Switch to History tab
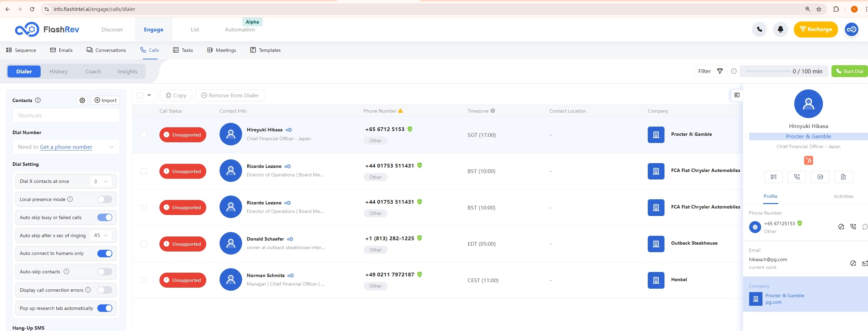Screen dimensions: 868x331 [x=58, y=71]
